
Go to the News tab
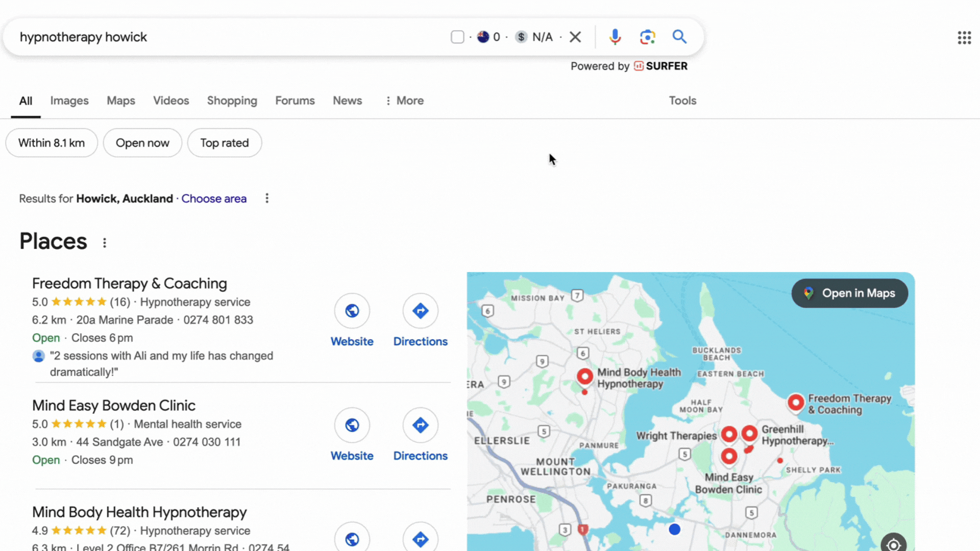(348, 101)
